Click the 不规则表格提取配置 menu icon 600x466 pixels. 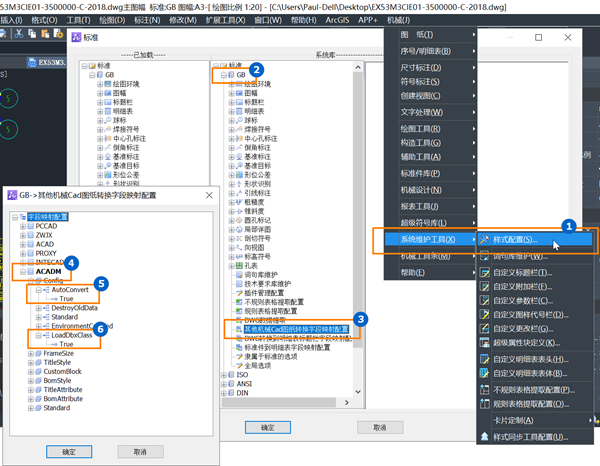(484, 389)
